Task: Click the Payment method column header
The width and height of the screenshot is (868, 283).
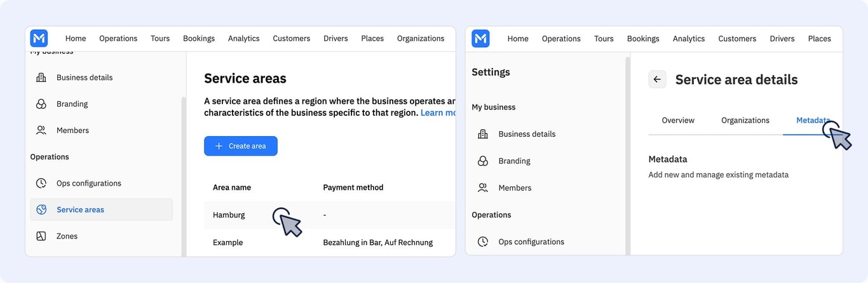Action: 353,188
